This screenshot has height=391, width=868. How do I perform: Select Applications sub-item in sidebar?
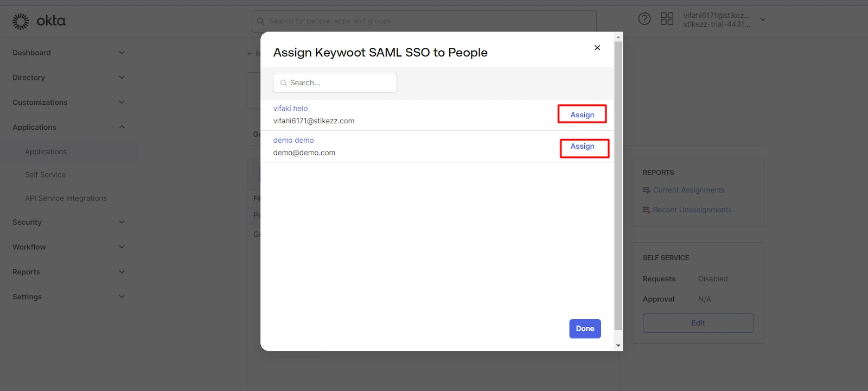point(46,152)
